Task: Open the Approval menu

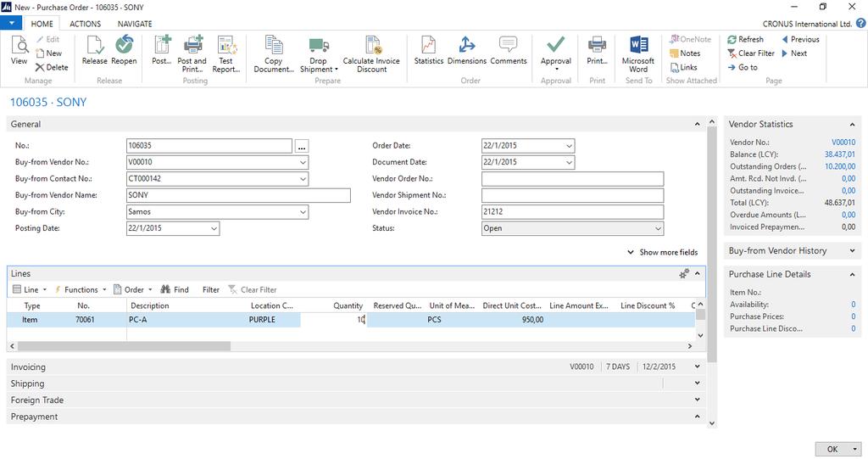Action: click(556, 53)
